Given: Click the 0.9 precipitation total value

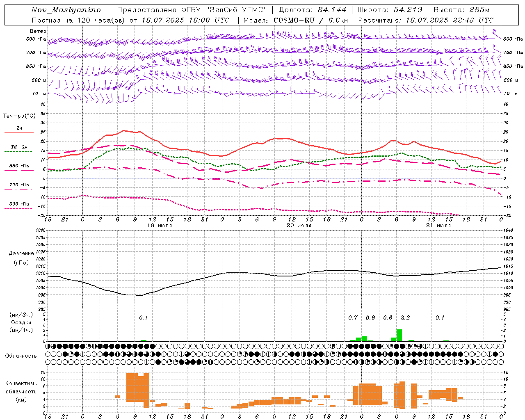Looking at the screenshot, I should (370, 317).
